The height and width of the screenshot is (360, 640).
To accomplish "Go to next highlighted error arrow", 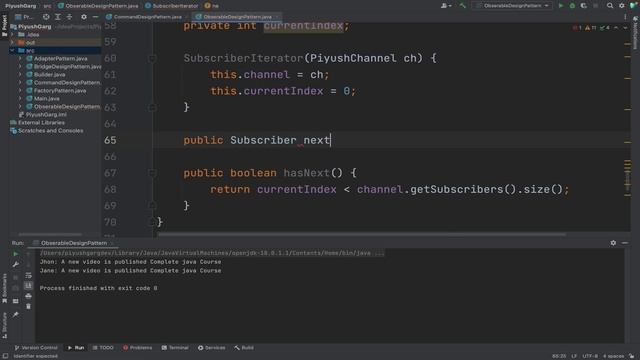I will pos(624,28).
